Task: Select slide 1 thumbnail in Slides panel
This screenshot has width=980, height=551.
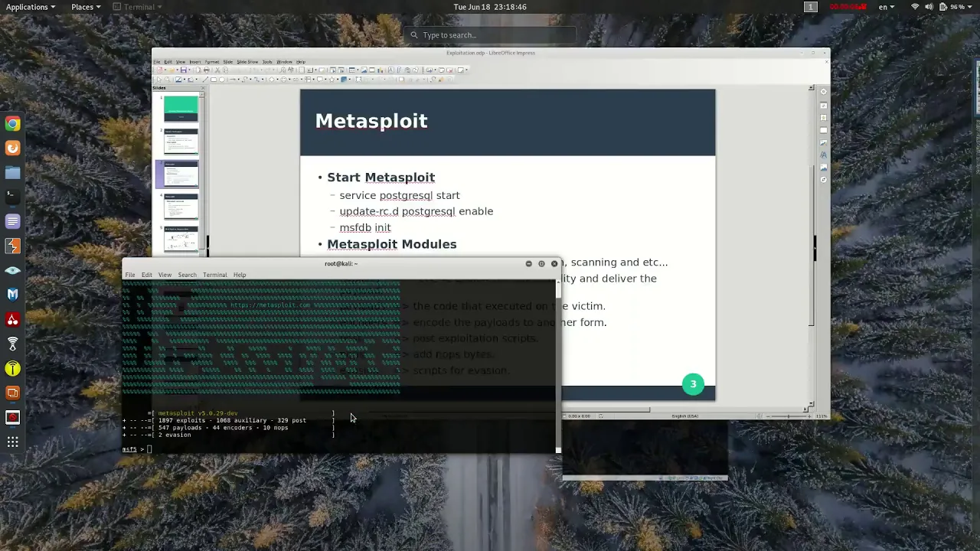Action: coord(181,109)
